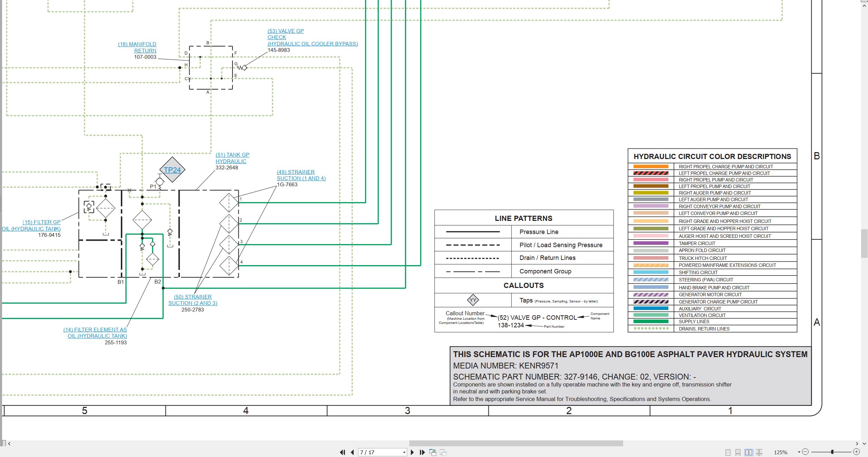This screenshot has height=457, width=868.
Task: Click the STEERING (FWA) CIRCUIT legend entry
Action: pyautogui.click(x=706, y=280)
